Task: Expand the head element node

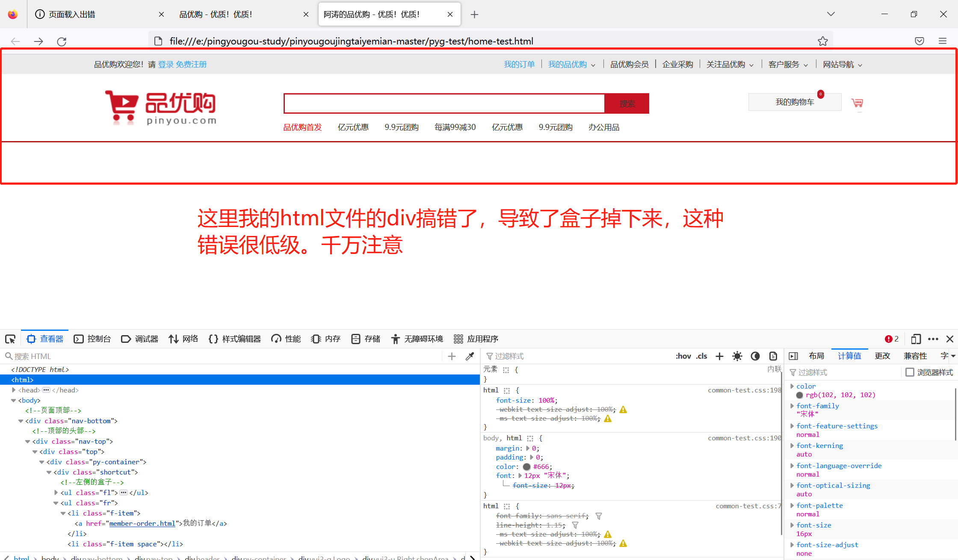Action: 14,390
